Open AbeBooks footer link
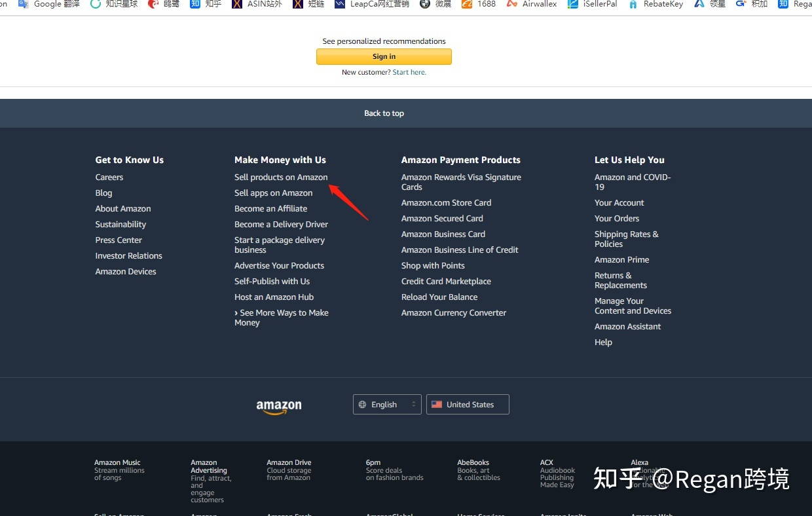 pyautogui.click(x=478, y=470)
